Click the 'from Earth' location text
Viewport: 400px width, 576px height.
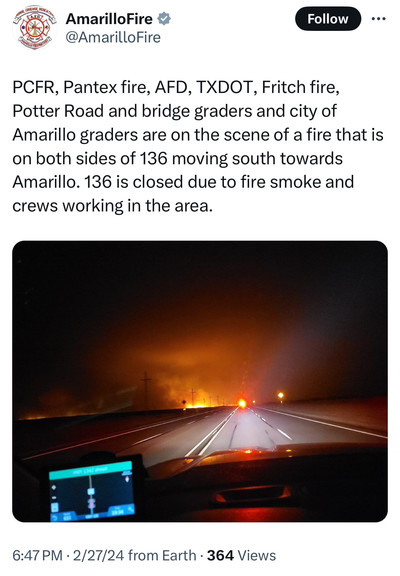(x=162, y=555)
